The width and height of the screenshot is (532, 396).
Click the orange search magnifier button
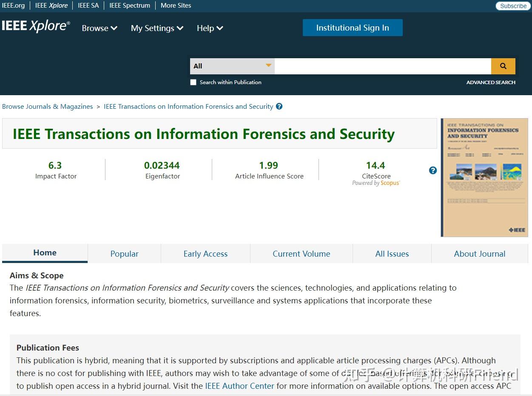point(503,66)
